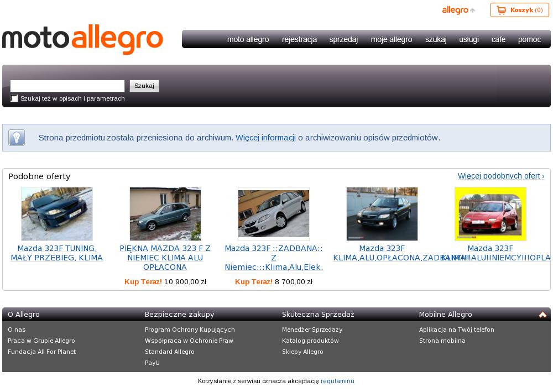The height and width of the screenshot is (392, 553).
Task: Open the 'cafe' menu item
Action: 498,39
